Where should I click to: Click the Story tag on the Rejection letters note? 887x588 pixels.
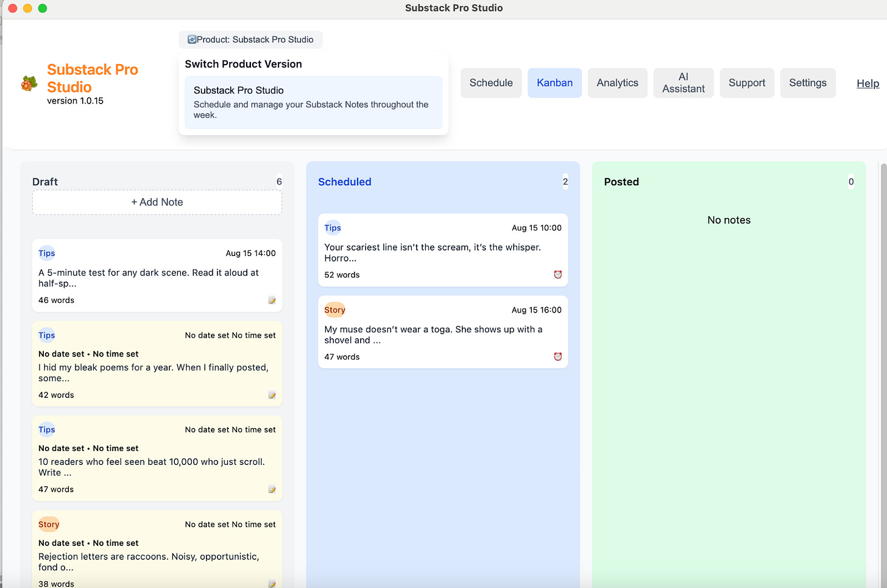coord(49,525)
